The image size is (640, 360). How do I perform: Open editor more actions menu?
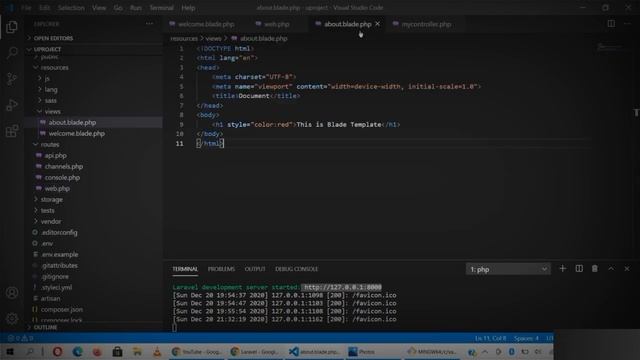click(x=627, y=24)
